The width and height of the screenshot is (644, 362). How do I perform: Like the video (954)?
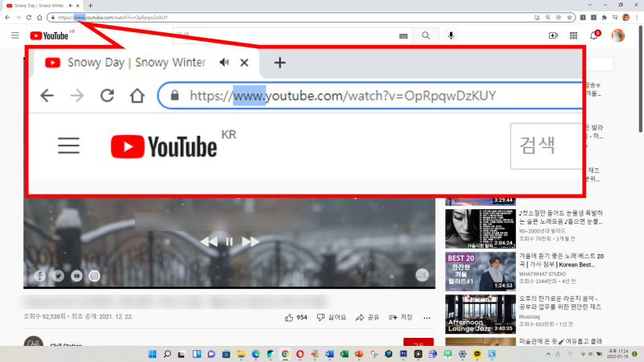295,317
